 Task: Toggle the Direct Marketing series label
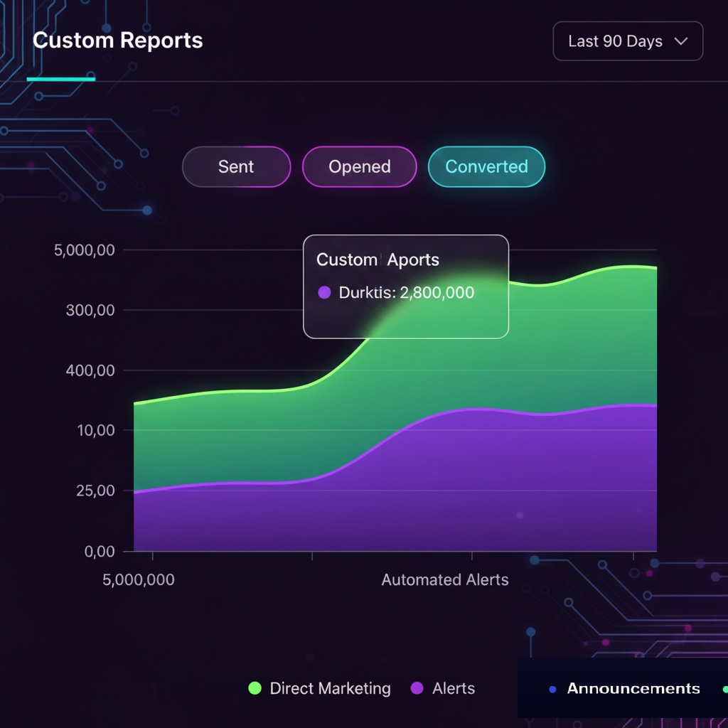click(x=330, y=688)
